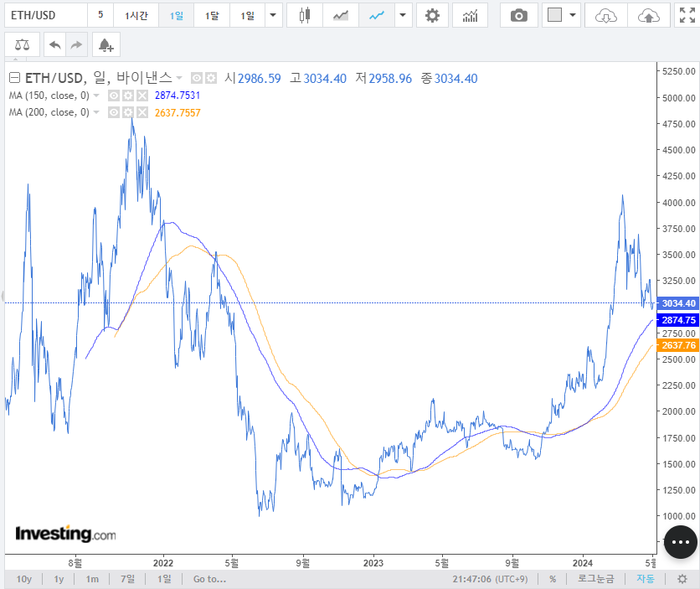Open settings gear for MA 200 indicator
Image resolution: width=700 pixels, height=589 pixels.
[128, 112]
